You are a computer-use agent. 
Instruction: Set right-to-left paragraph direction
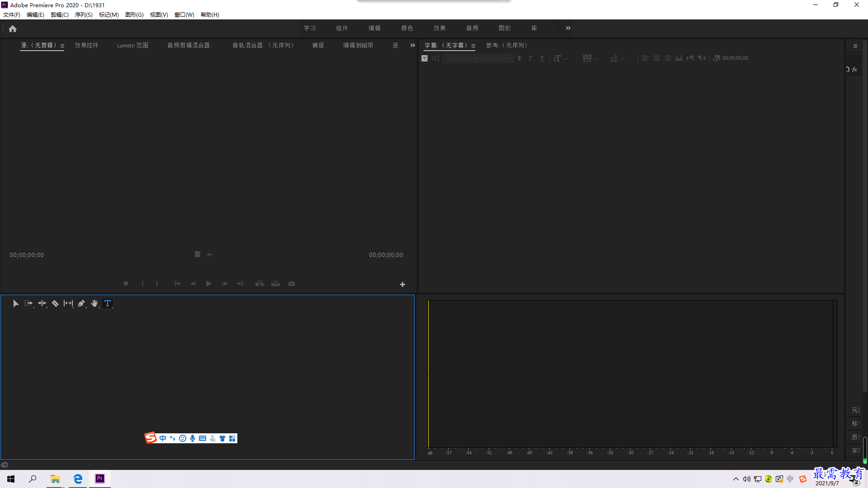(x=702, y=58)
